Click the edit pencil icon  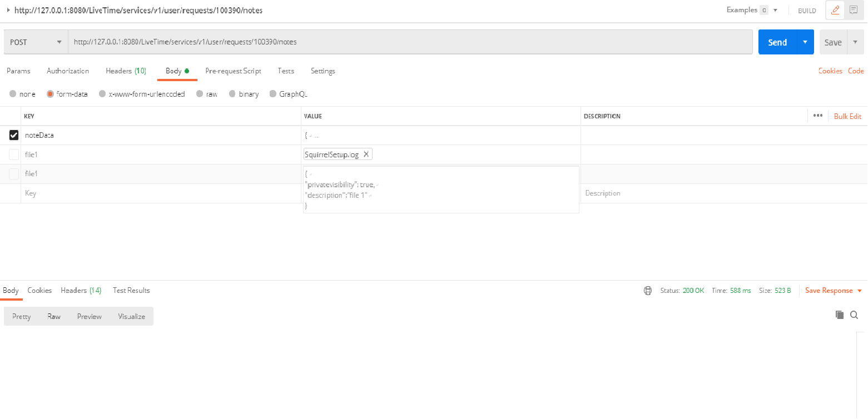coord(835,10)
